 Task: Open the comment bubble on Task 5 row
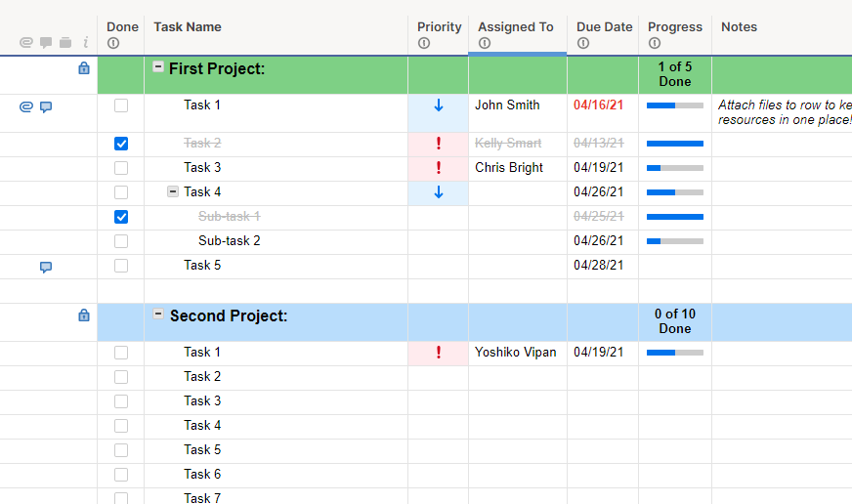(x=46, y=267)
